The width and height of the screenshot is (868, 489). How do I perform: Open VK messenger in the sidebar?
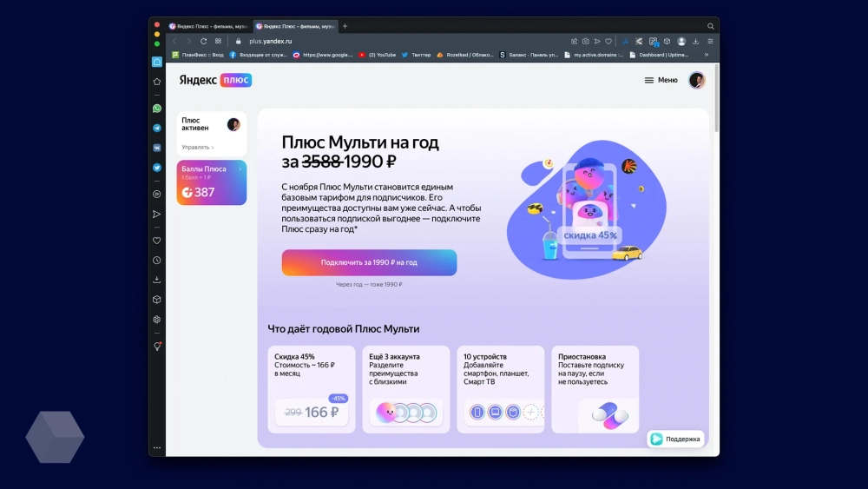(x=157, y=148)
